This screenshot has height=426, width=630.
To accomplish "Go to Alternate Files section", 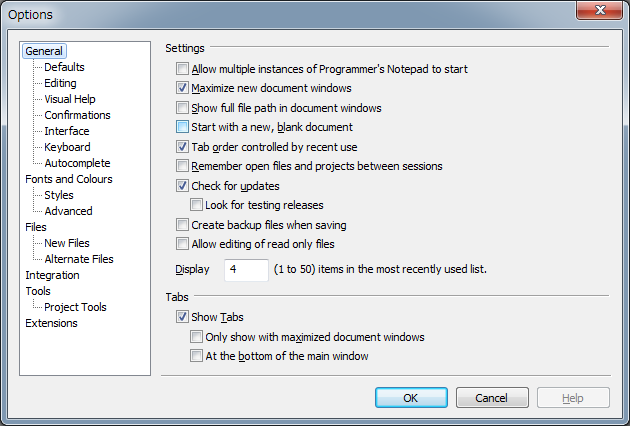I will tap(79, 259).
